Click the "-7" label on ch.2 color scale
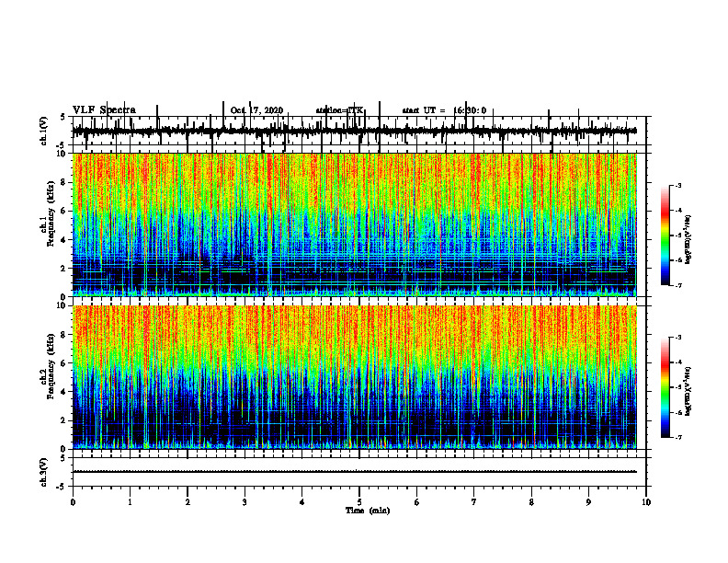728x563 pixels. coord(678,437)
